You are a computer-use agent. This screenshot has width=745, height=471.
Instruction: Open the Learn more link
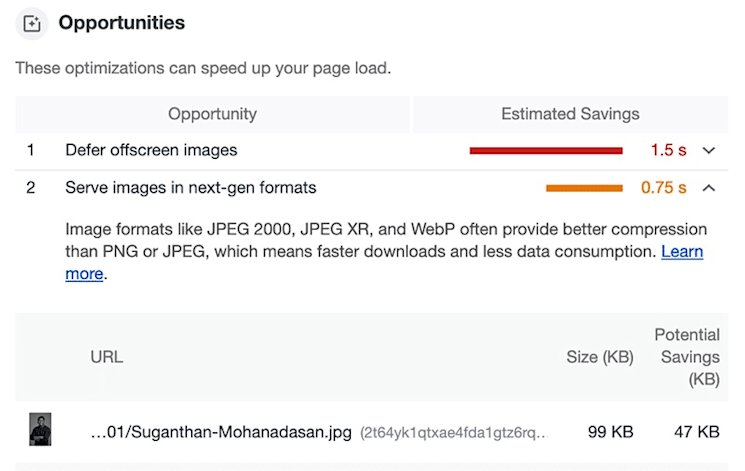(682, 251)
